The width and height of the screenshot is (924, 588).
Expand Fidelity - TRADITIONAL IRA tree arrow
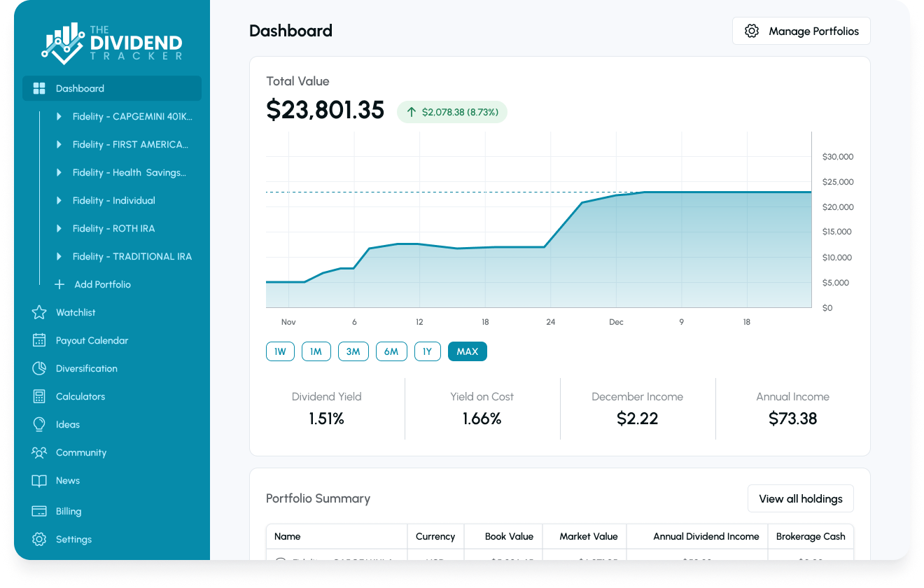tap(59, 256)
